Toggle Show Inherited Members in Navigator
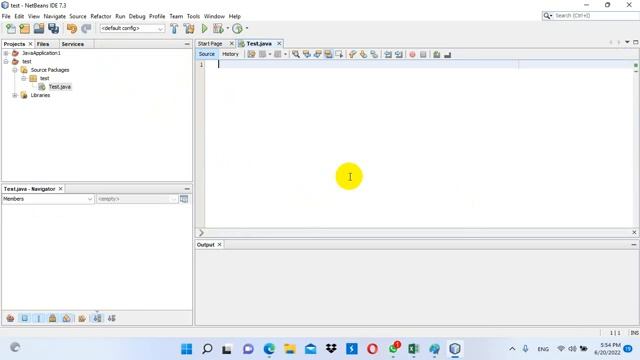640x360 pixels. pyautogui.click(x=10, y=318)
